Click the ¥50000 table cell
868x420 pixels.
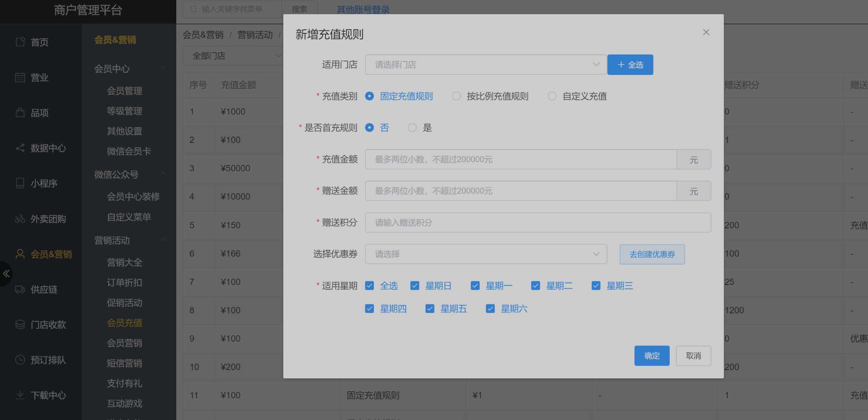pyautogui.click(x=235, y=168)
